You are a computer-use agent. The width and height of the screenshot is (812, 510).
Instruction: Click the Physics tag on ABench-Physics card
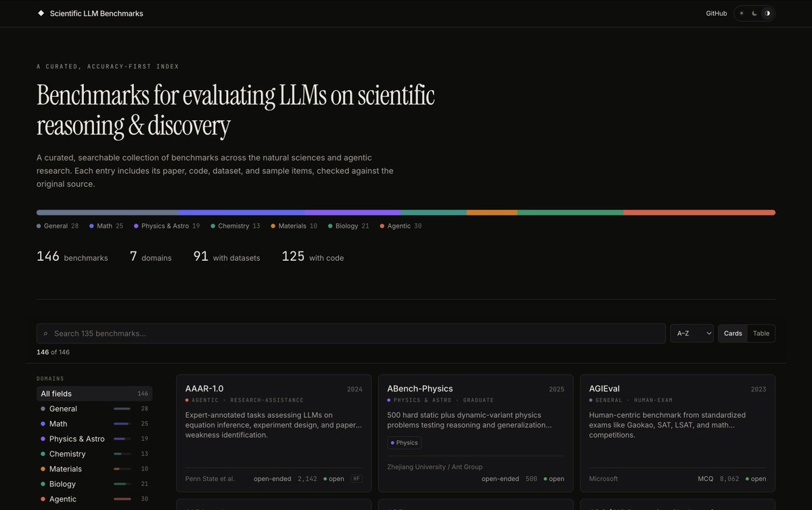pos(404,443)
